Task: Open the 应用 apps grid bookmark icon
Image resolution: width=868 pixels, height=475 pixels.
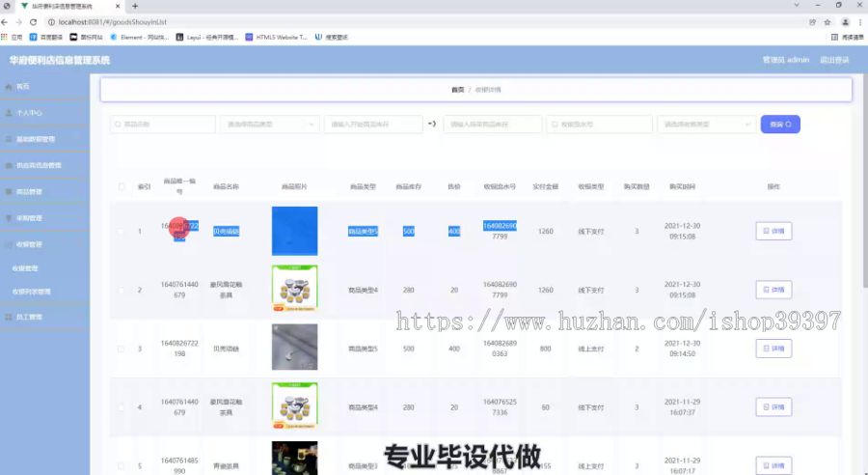Action: pos(5,37)
